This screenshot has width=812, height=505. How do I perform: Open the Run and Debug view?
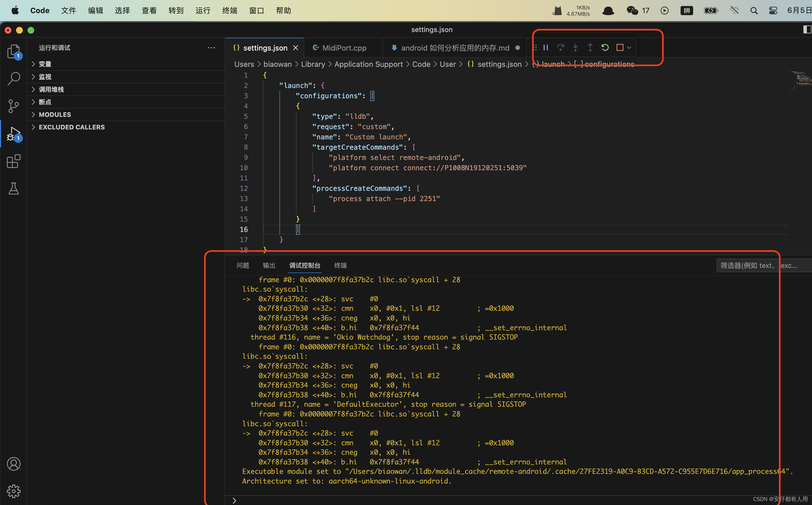pyautogui.click(x=13, y=134)
